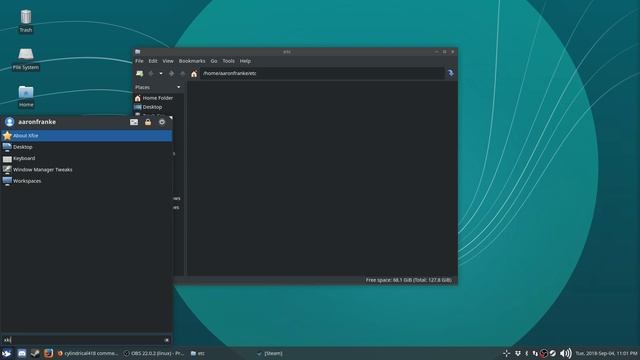Click the lock screen icon in the menu

[148, 122]
